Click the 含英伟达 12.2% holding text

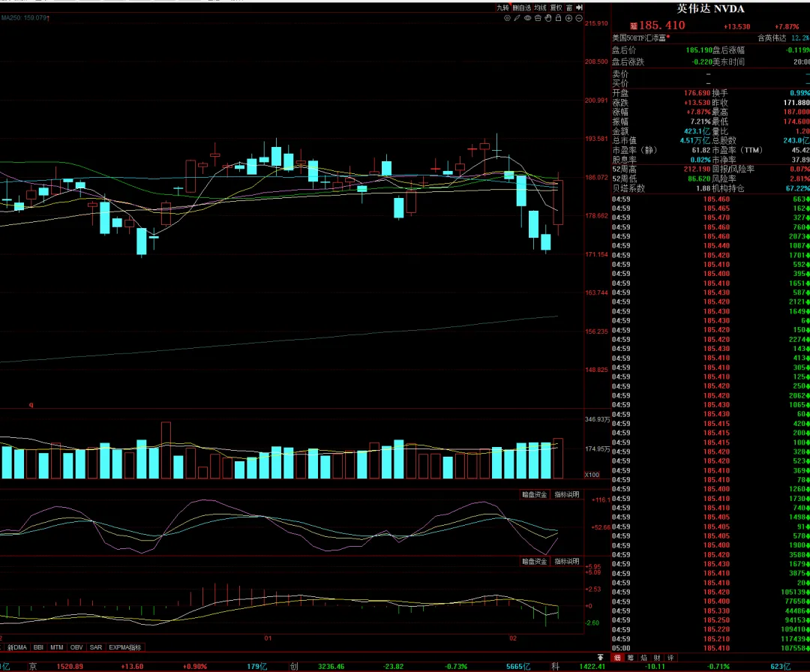point(783,38)
